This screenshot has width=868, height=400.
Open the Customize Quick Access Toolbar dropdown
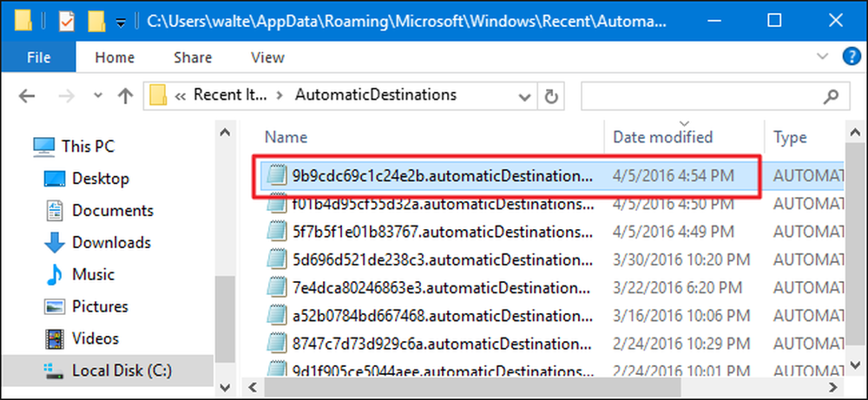pos(121,23)
